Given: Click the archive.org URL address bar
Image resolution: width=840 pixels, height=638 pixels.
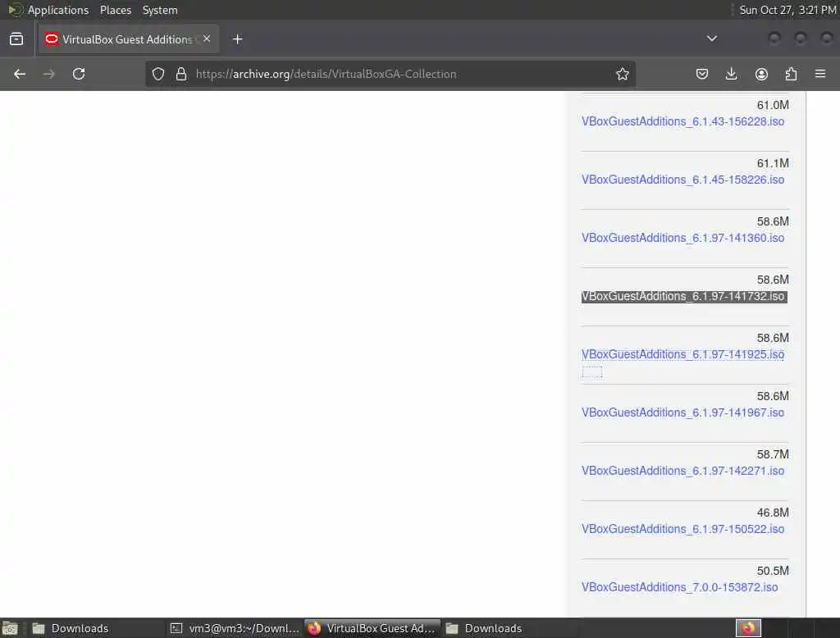Looking at the screenshot, I should (x=390, y=74).
